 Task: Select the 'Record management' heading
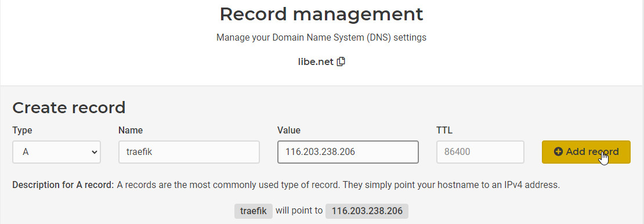tap(321, 15)
